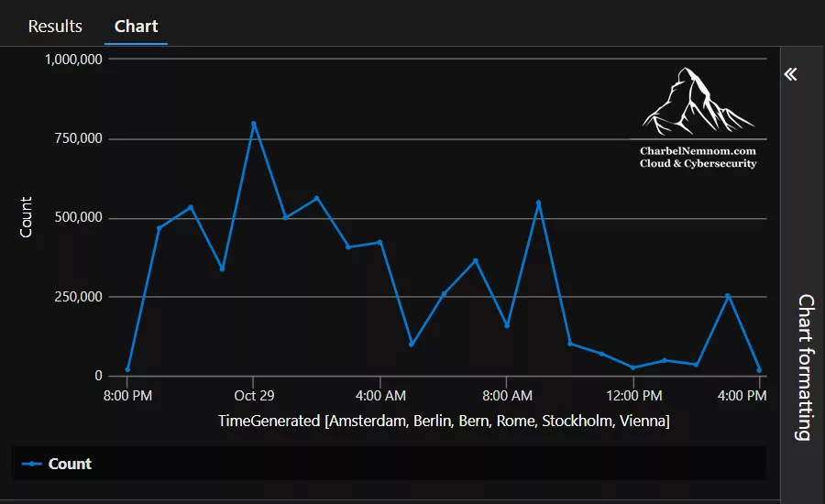Click the 4:00 AM x-axis label
The width and height of the screenshot is (825, 504).
[x=380, y=396]
